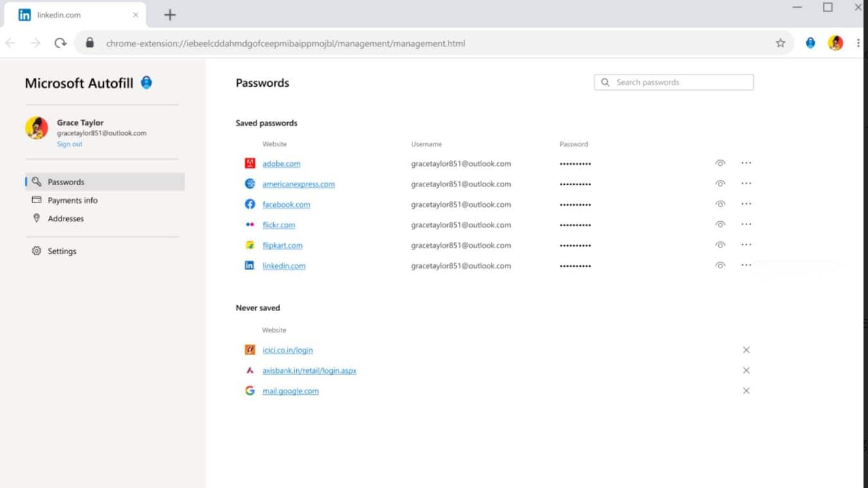Open Chrome profile avatar in toolbar
This screenshot has width=868, height=488.
click(835, 43)
